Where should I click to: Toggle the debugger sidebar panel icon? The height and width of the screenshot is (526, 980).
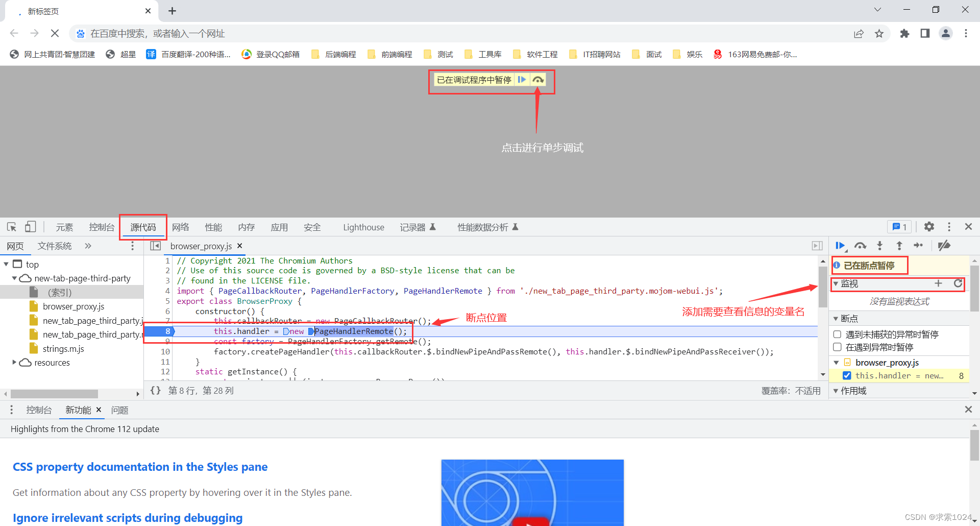(817, 246)
